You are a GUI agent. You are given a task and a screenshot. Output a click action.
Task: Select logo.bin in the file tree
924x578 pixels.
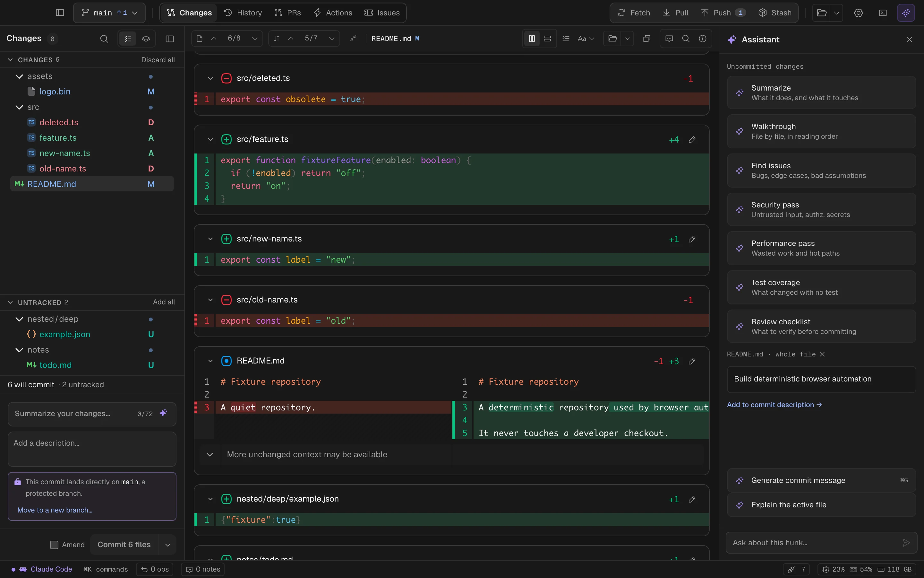pyautogui.click(x=92, y=92)
